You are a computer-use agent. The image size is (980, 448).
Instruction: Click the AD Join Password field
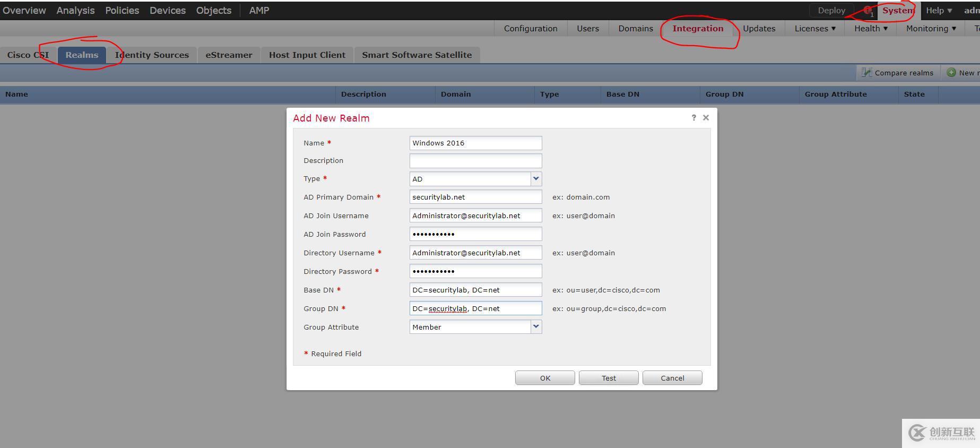(x=475, y=234)
